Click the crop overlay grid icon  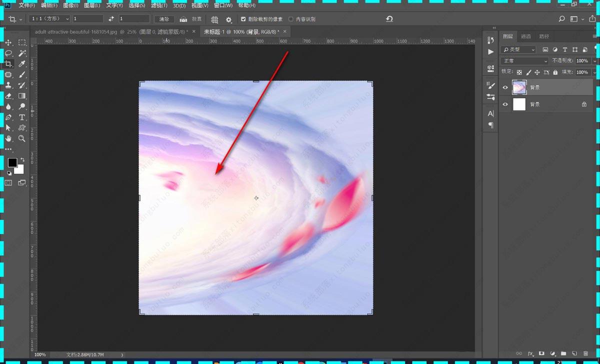(214, 19)
